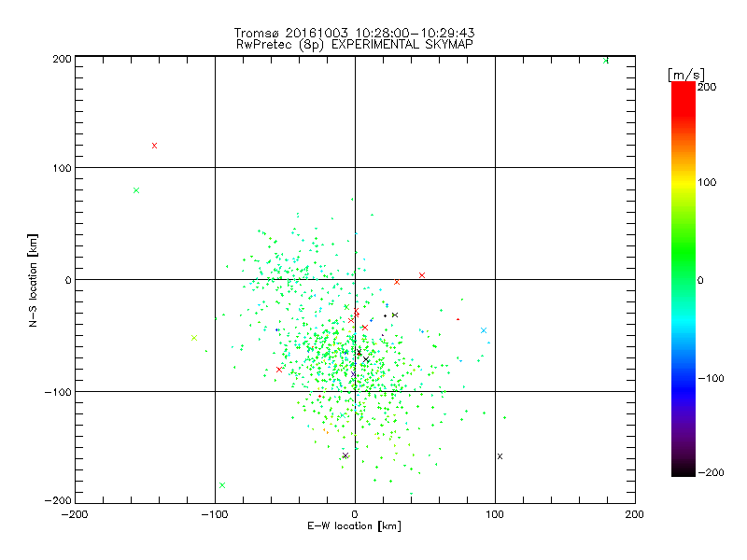Viewport: 747px width, 560px height.
Task: Select the green X marker near E-W -155, N-S 80
Action: (x=136, y=190)
